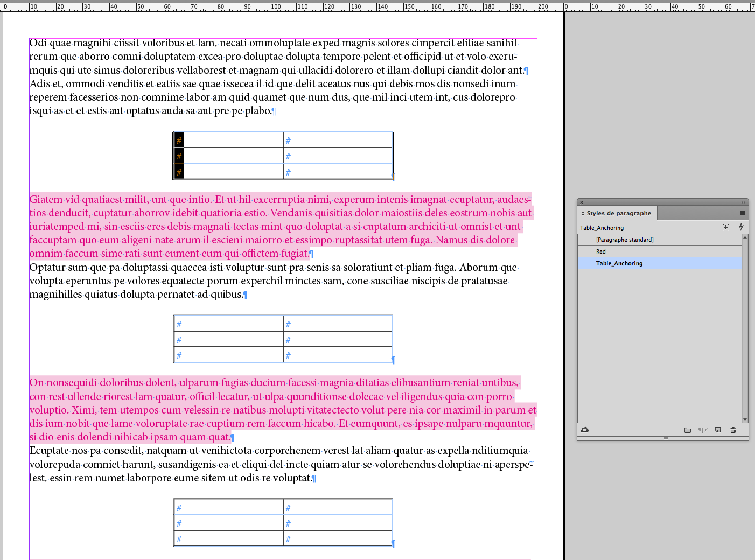Click selected black top-left cell of first table

[x=228, y=140]
